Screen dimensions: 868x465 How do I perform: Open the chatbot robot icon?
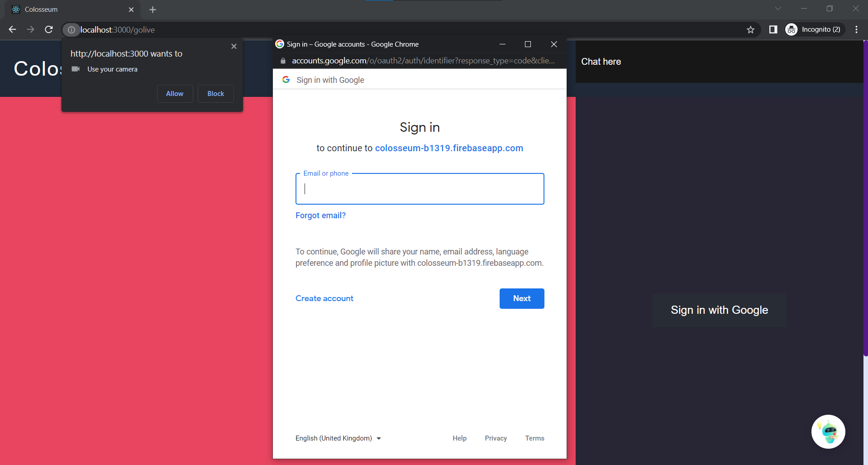point(828,432)
